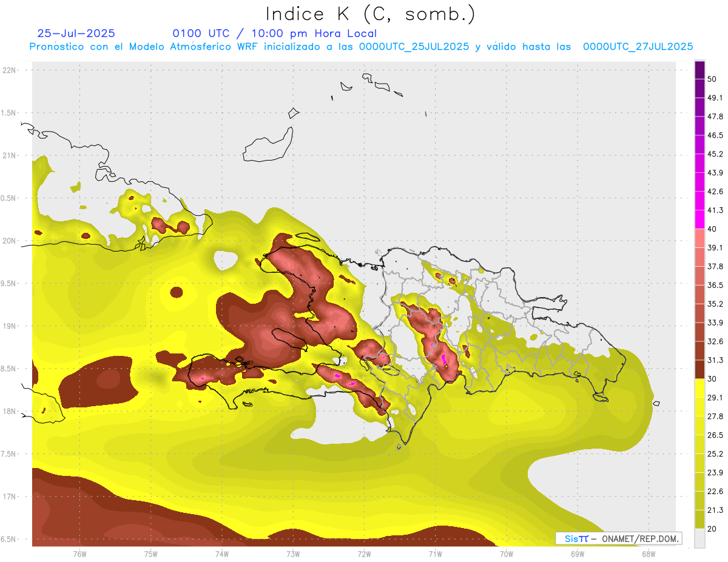Click the colorbar value "25.2"
The height and width of the screenshot is (562, 728).
click(715, 453)
